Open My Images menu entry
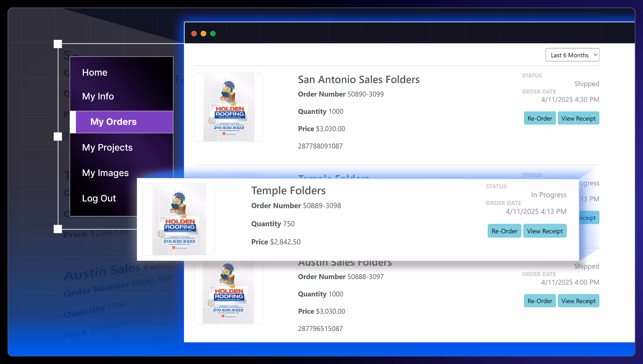This screenshot has width=643, height=364. [105, 173]
